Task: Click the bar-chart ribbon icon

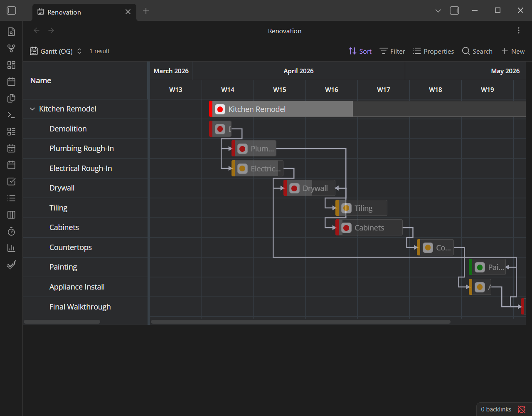Action: point(12,248)
